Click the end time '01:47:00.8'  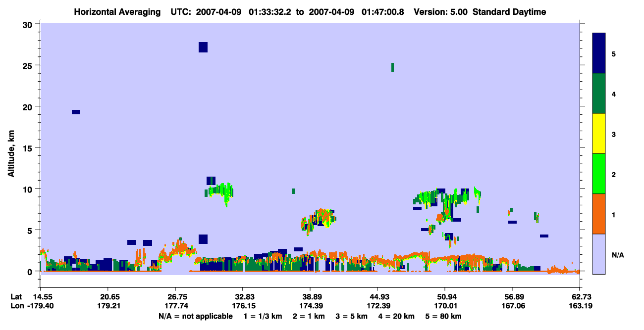383,12
